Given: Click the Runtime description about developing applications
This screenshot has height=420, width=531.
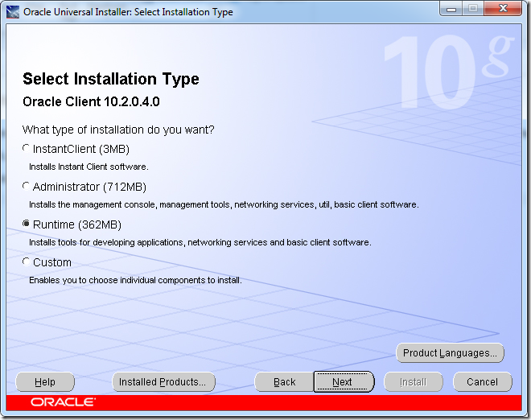Looking at the screenshot, I should click(200, 242).
